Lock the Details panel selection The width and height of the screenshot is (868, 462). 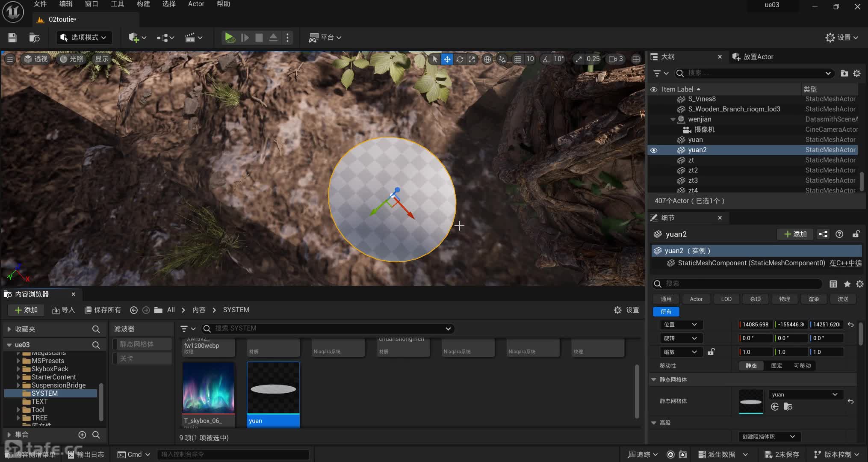(856, 234)
